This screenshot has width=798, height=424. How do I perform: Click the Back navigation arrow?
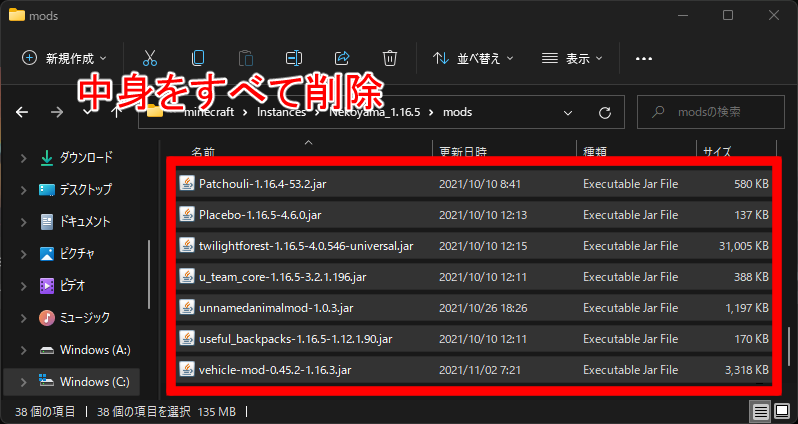pyautogui.click(x=22, y=112)
